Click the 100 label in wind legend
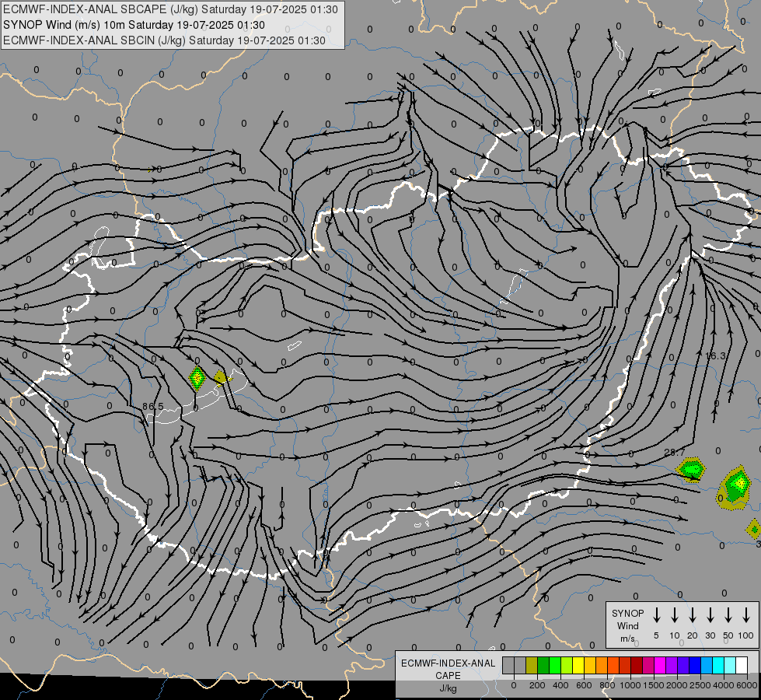The image size is (761, 700). [746, 635]
